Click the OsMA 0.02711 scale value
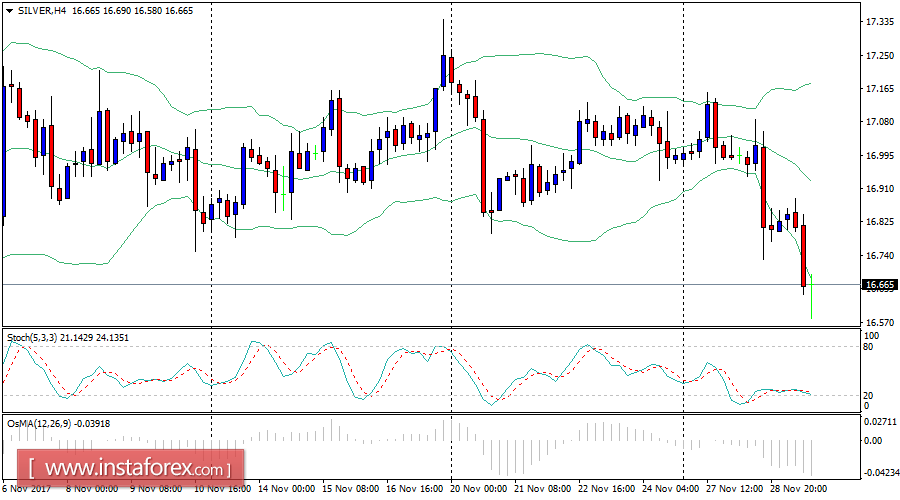 [x=880, y=422]
